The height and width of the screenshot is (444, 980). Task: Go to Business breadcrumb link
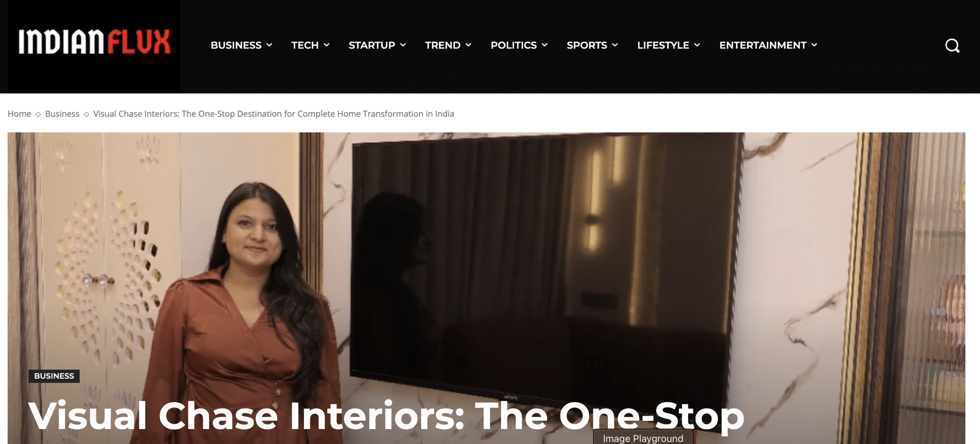coord(62,114)
